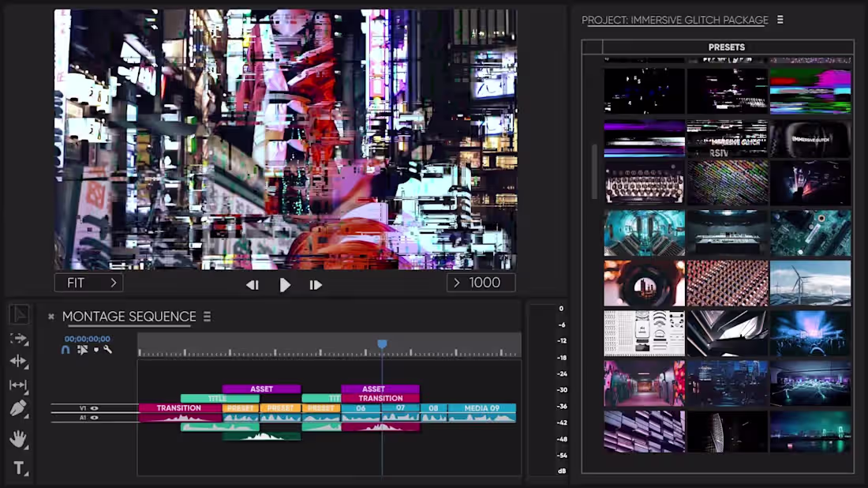Switch to the Montage Sequence tab
The height and width of the screenshot is (488, 868).
(129, 316)
